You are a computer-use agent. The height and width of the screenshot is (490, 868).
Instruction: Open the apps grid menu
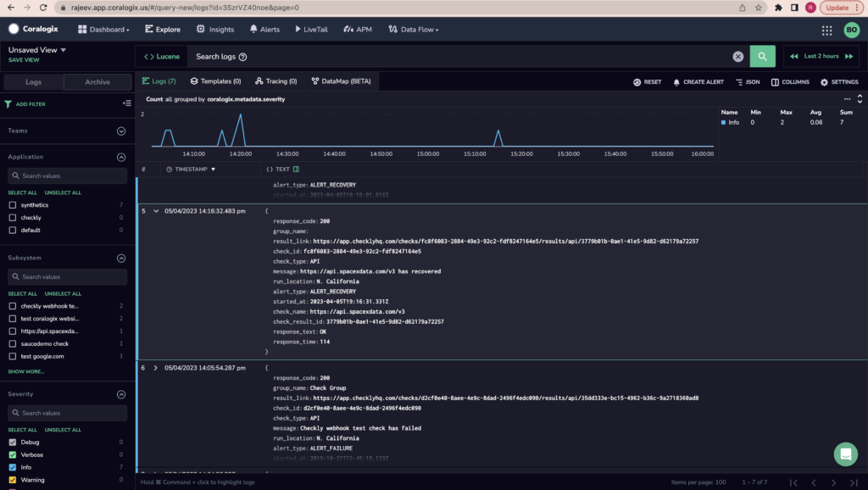point(826,31)
